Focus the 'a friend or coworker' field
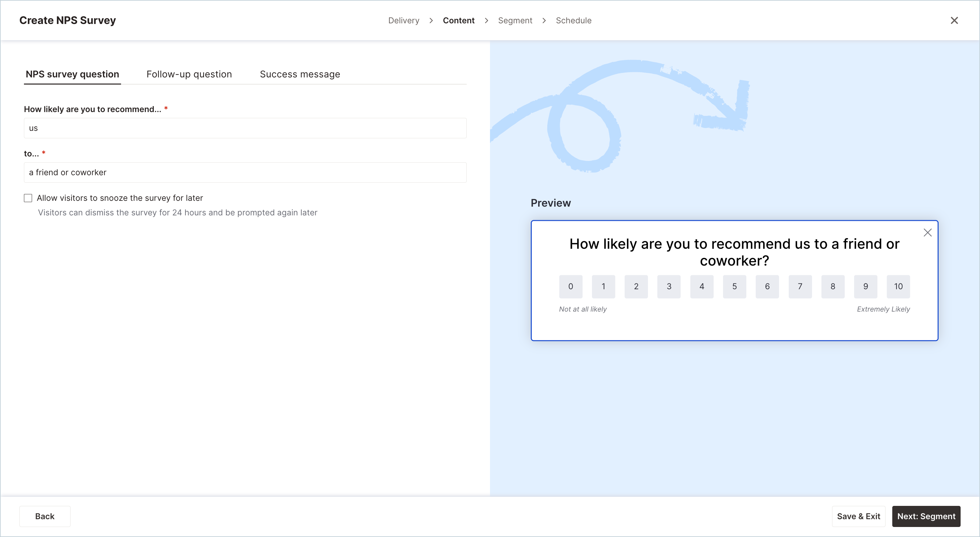Image resolution: width=980 pixels, height=537 pixels. pos(245,172)
